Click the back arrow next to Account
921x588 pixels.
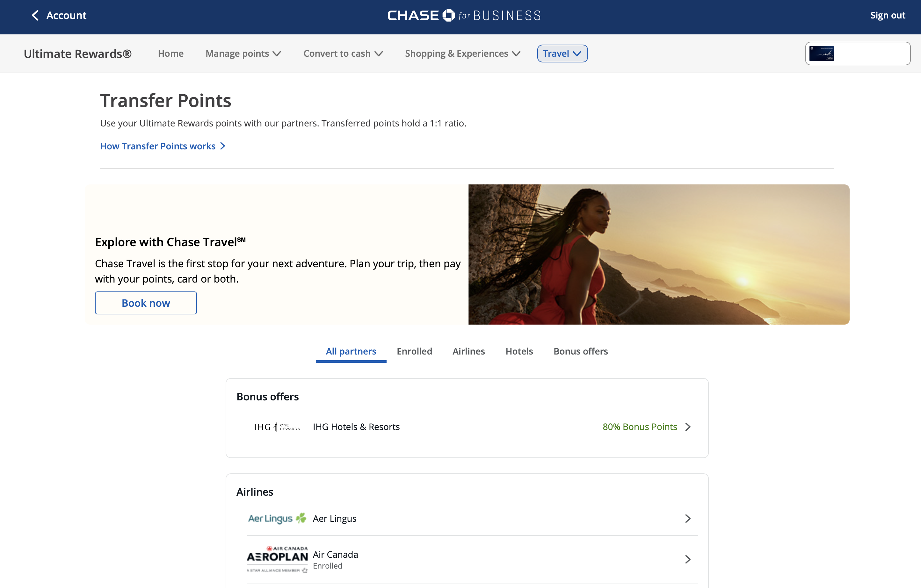(x=35, y=15)
